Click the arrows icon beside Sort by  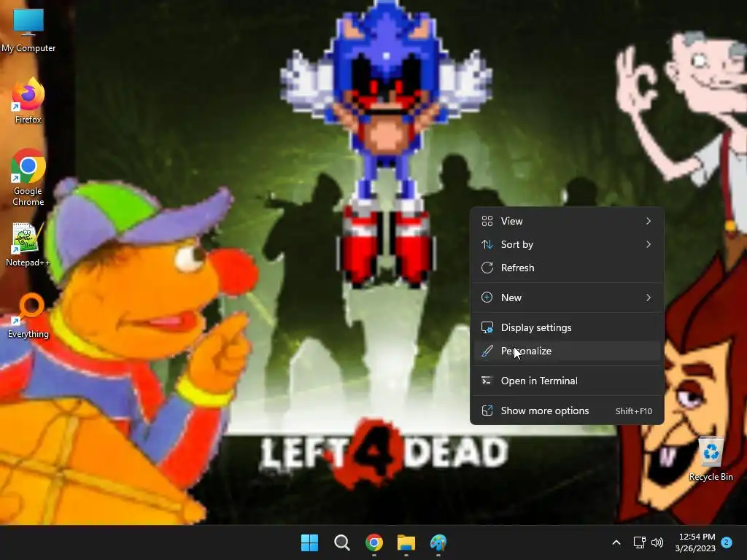487,244
